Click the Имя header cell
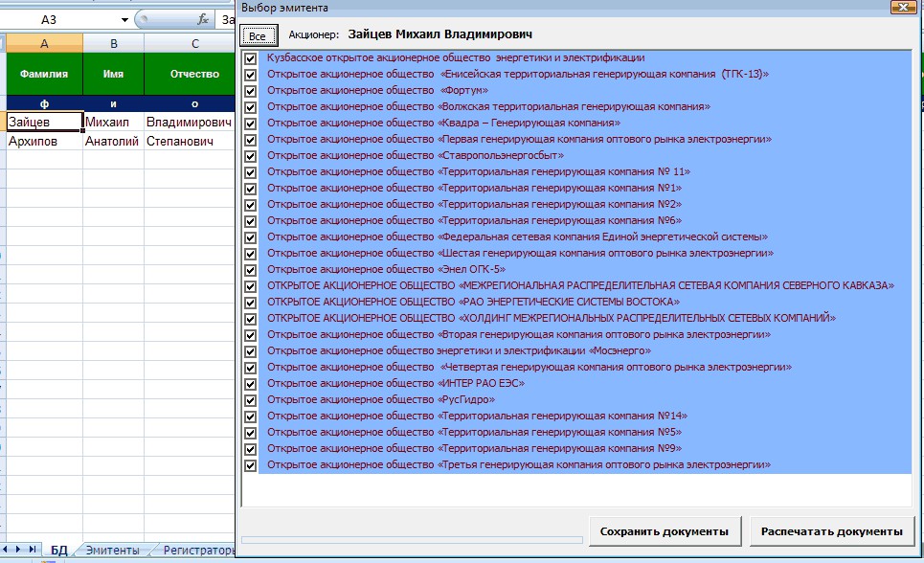924x563 pixels. coord(113,74)
